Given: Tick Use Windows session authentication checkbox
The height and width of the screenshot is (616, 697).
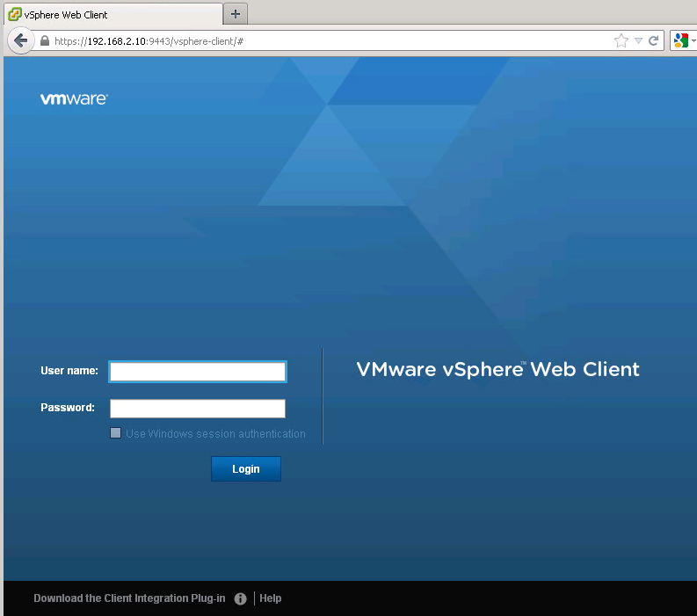Looking at the screenshot, I should 115,433.
